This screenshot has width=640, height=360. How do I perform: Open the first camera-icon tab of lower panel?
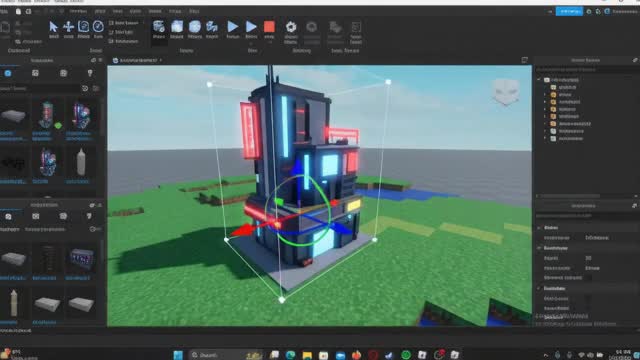coord(8,216)
